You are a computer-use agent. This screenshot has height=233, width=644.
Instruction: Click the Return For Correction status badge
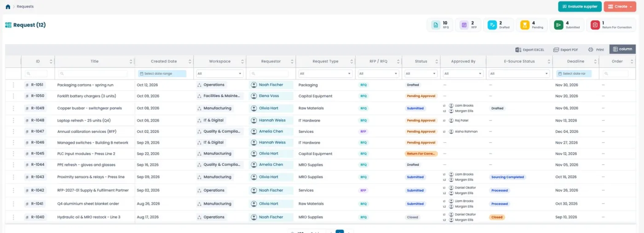(x=421, y=153)
